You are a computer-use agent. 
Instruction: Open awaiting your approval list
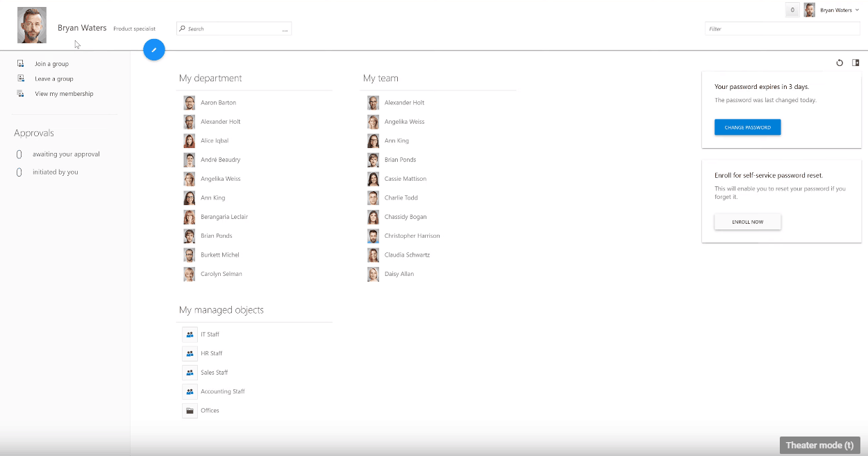click(66, 154)
